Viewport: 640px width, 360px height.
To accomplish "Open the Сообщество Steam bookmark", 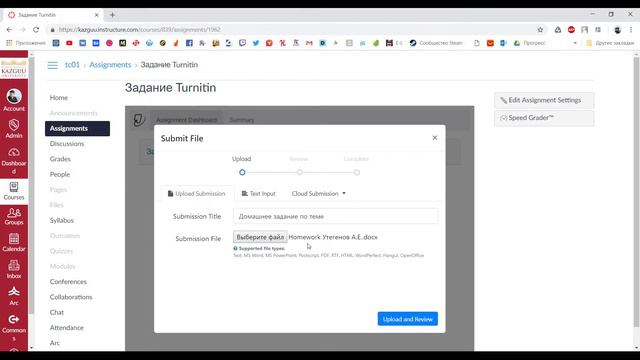I will [x=436, y=43].
